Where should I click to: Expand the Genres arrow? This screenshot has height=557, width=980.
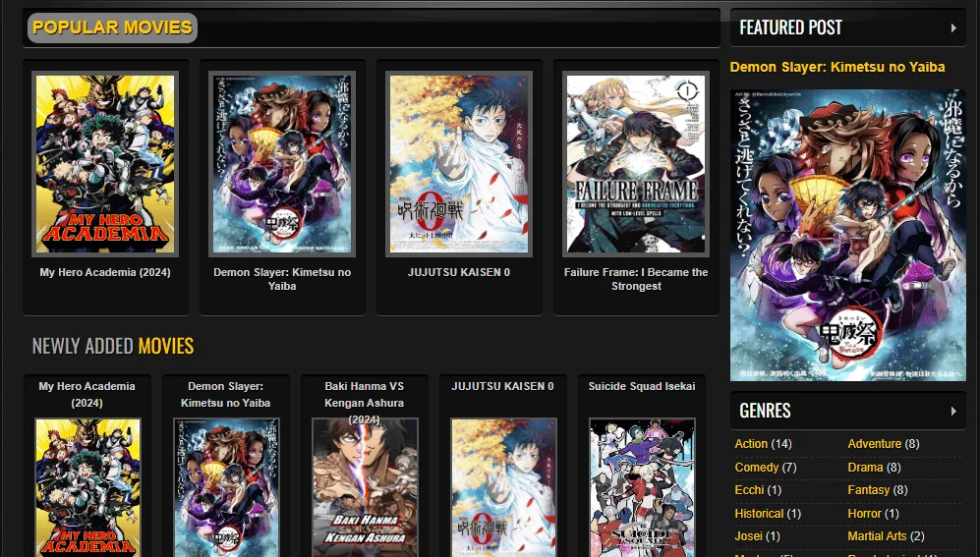953,411
